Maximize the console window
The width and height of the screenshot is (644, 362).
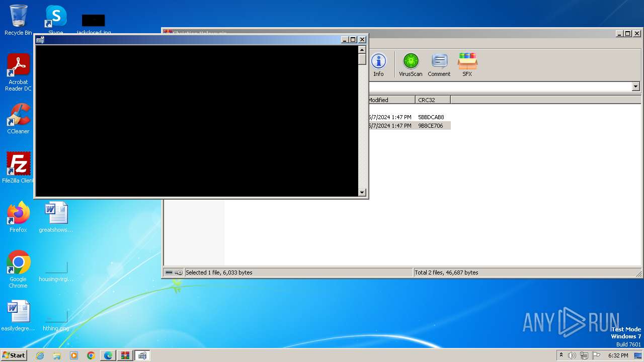pos(353,40)
